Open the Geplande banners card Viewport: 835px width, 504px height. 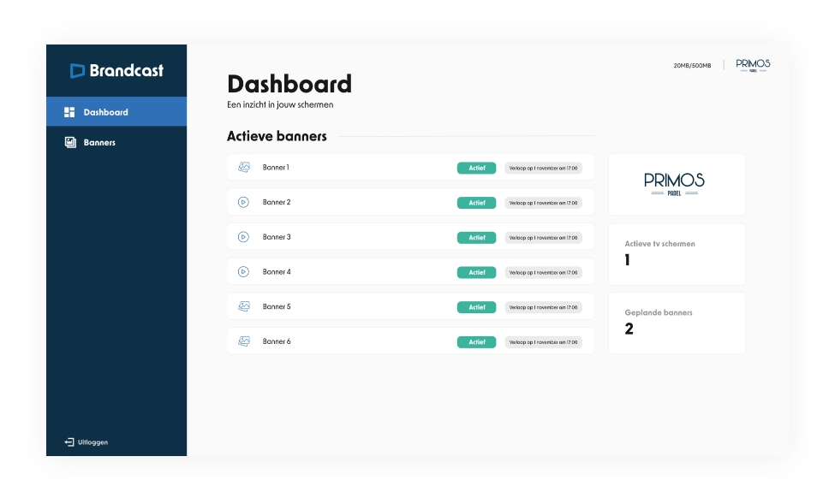[x=676, y=323]
